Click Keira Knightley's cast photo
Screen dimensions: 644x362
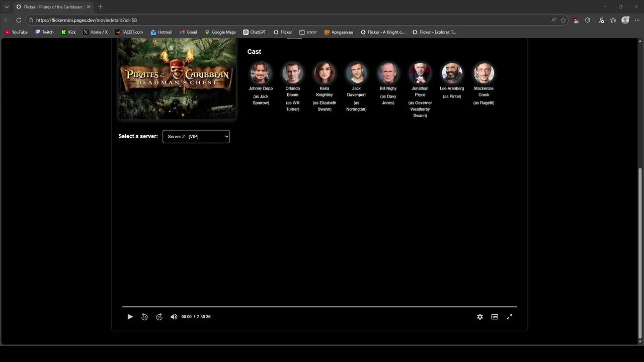coord(325,73)
